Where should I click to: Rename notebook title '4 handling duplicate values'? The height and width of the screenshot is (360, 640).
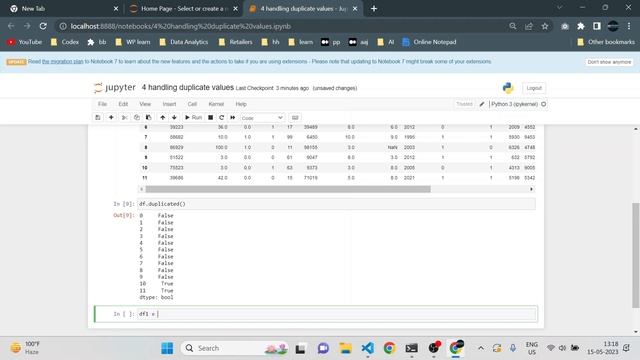188,87
